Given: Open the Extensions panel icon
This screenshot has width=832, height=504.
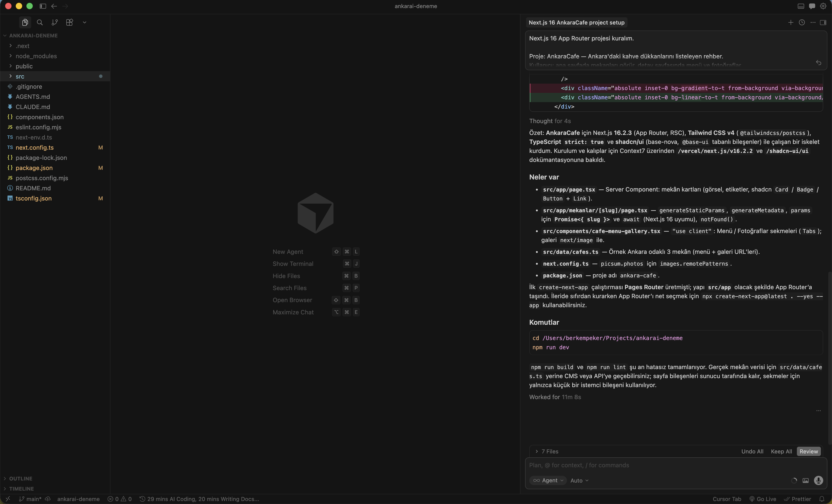Looking at the screenshot, I should pos(70,22).
